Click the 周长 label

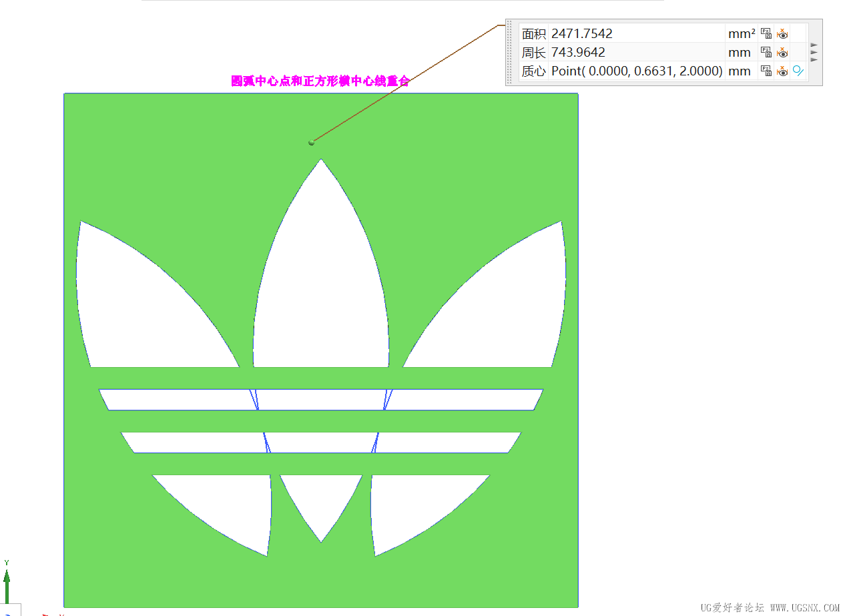click(x=533, y=52)
